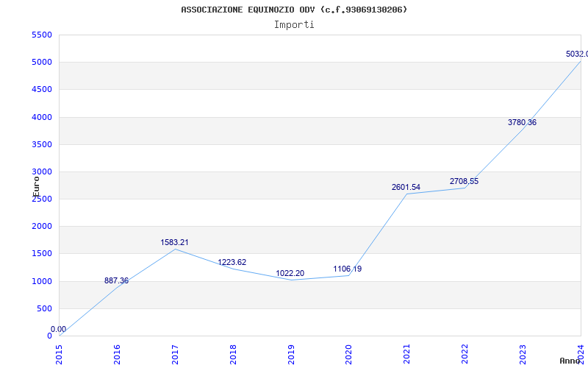
Task: Select the 5032 data label for 2024
Action: point(577,54)
